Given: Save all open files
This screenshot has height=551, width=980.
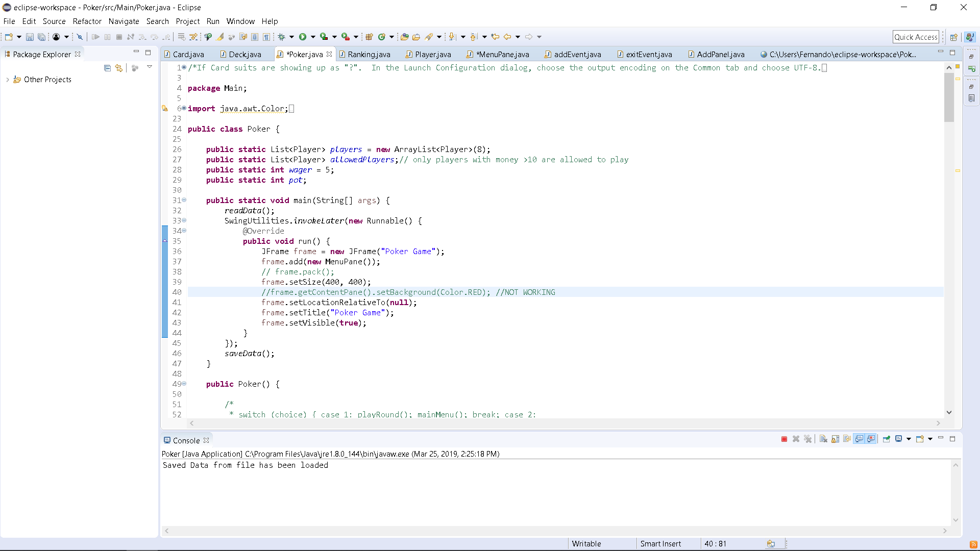Looking at the screenshot, I should point(42,37).
